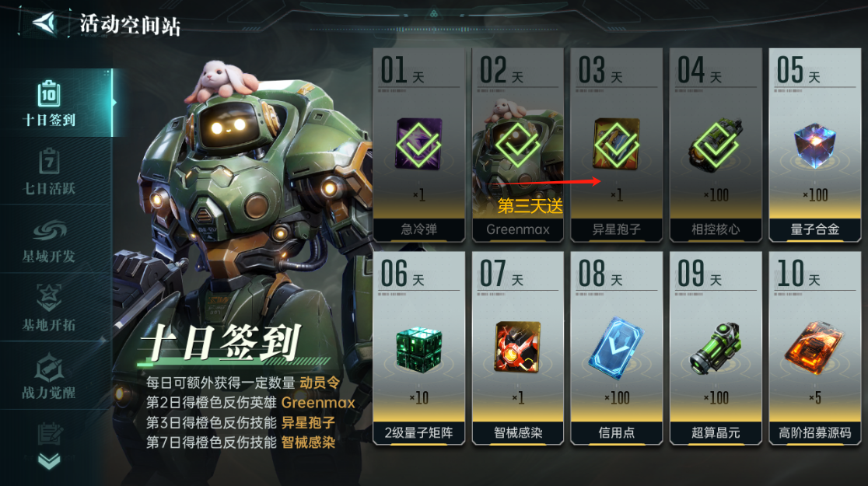
Task: Select day 02 Greenmax hero card
Action: 517,145
